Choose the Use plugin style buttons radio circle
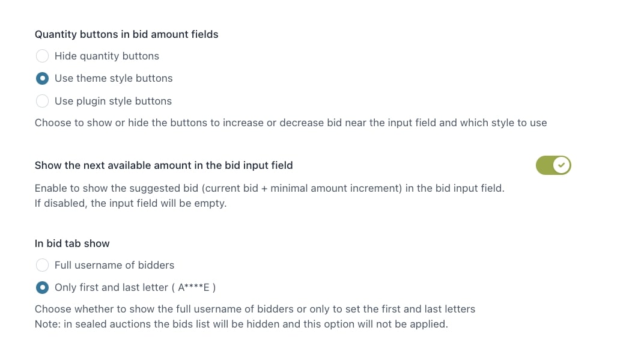 (x=42, y=101)
